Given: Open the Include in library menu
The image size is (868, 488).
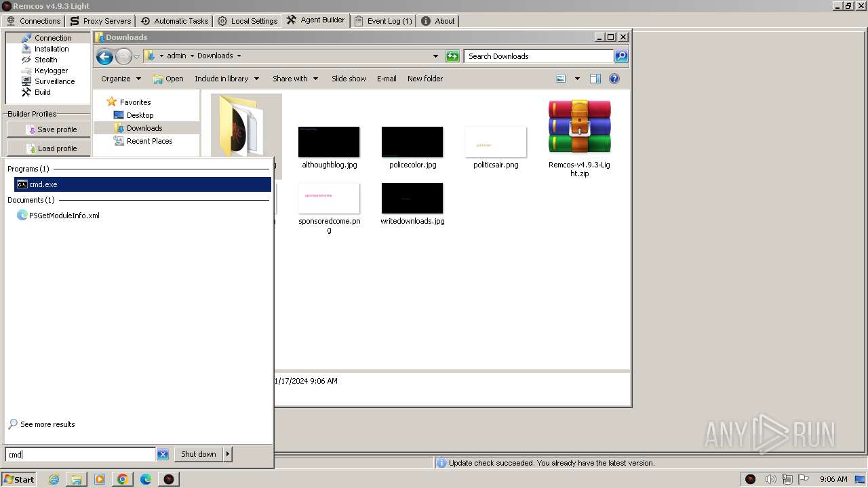Looking at the screenshot, I should pos(226,79).
